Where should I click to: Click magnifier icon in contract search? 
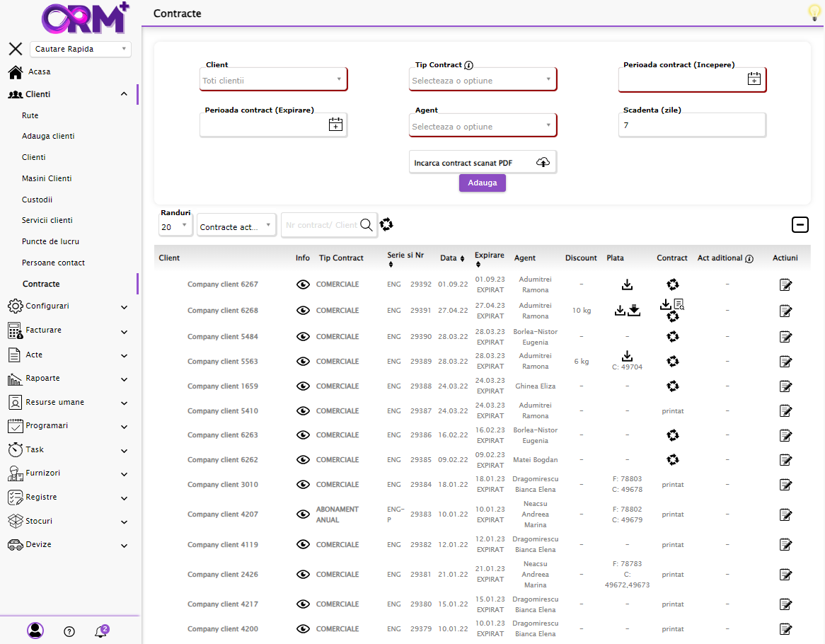(367, 225)
